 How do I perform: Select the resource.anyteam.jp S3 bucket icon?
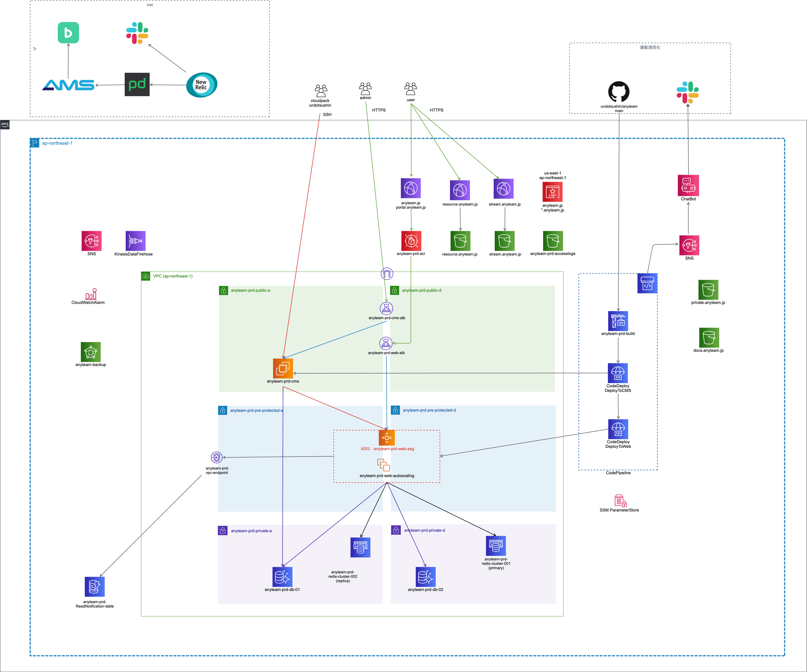pyautogui.click(x=460, y=241)
